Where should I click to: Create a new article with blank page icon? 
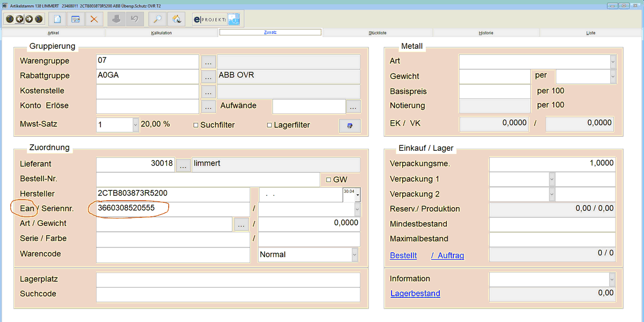(57, 19)
